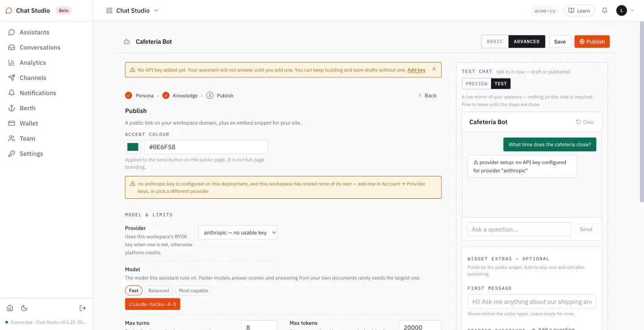This screenshot has width=644, height=330.
Task: Switch to the BASIC tab
Action: click(495, 42)
